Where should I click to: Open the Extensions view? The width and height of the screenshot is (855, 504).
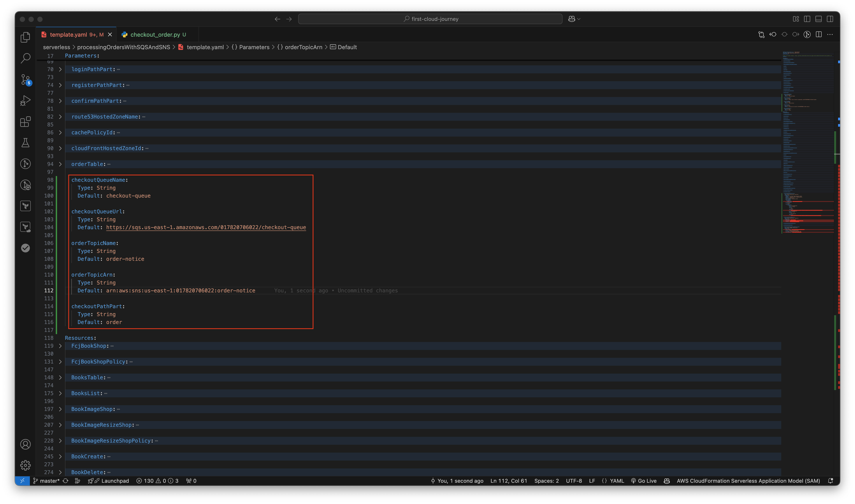pos(25,122)
